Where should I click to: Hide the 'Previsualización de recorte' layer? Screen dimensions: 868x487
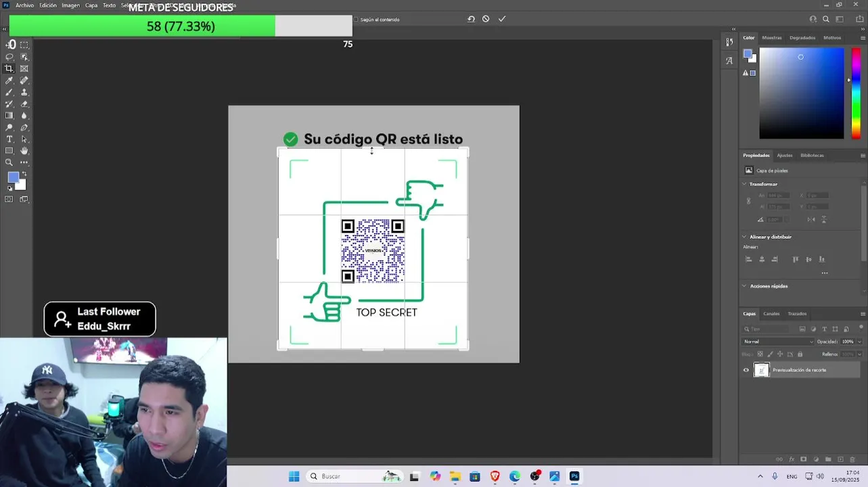coord(746,370)
